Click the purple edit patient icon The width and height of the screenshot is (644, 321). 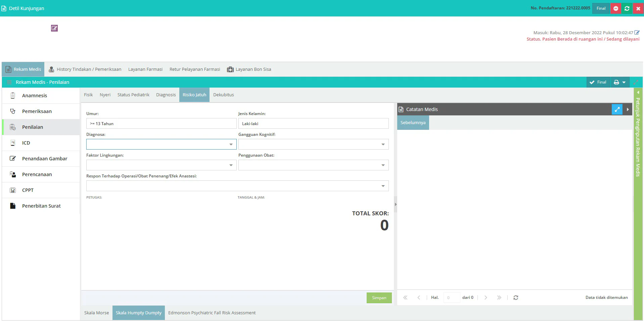[x=54, y=28]
